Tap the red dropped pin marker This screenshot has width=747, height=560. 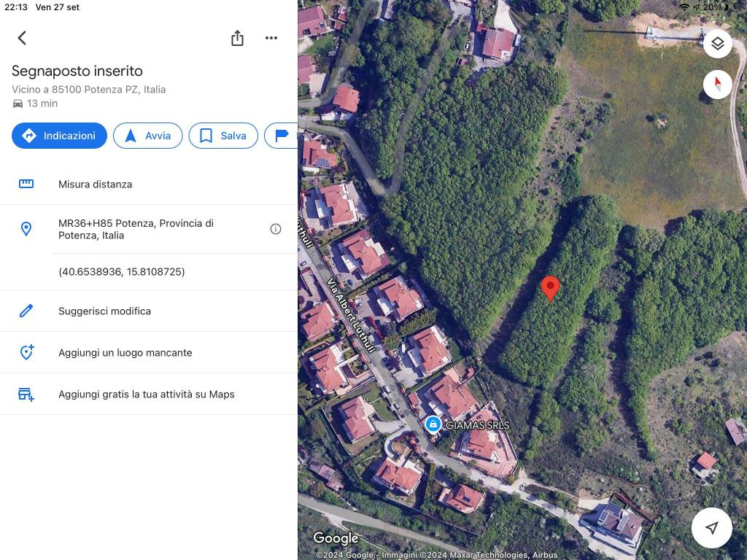[x=550, y=287]
